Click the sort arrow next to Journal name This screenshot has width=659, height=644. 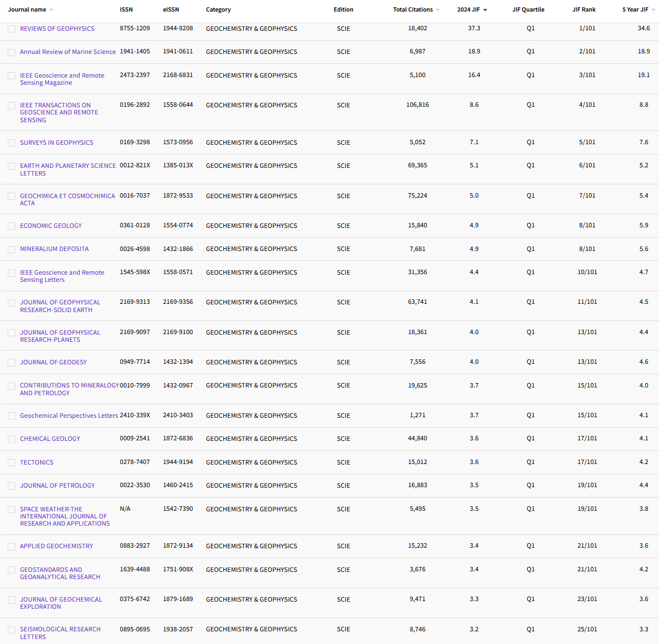(x=51, y=9)
